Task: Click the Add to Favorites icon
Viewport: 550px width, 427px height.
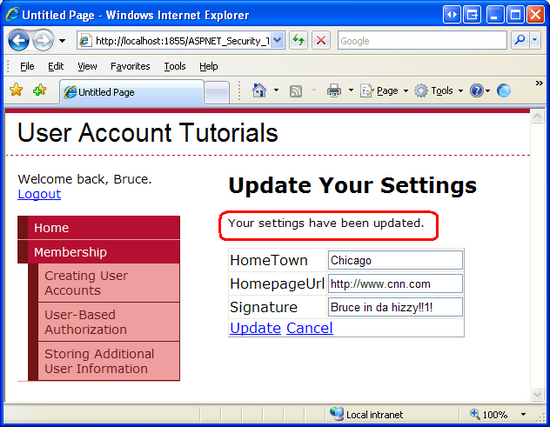Action: [40, 90]
